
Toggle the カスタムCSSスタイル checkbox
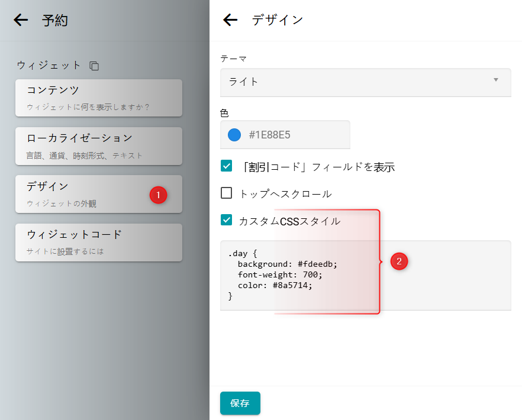point(226,220)
